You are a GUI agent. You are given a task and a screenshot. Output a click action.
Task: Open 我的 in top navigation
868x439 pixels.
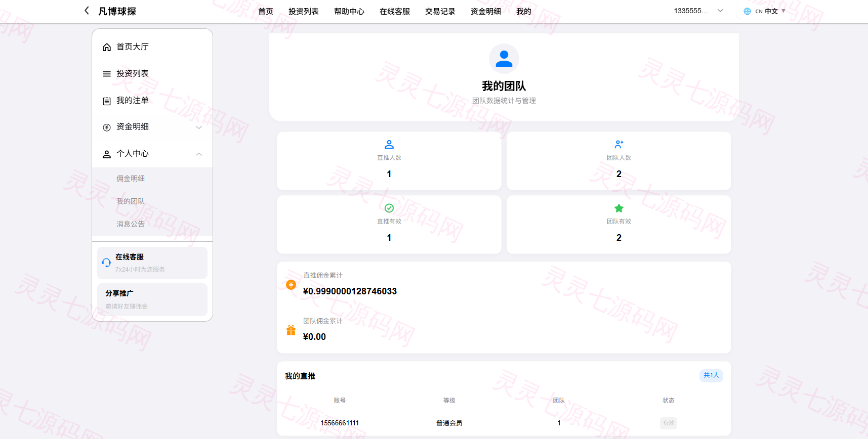(524, 11)
